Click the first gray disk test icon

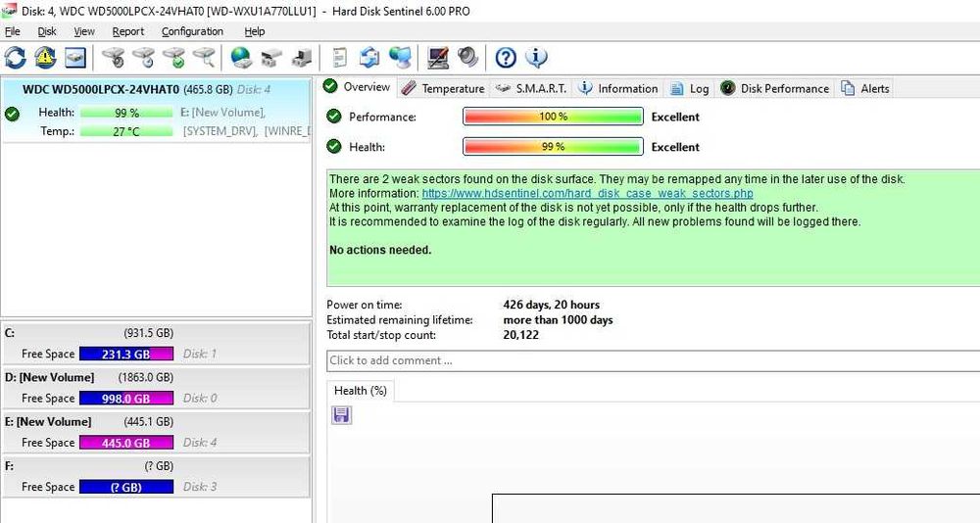pyautogui.click(x=113, y=58)
